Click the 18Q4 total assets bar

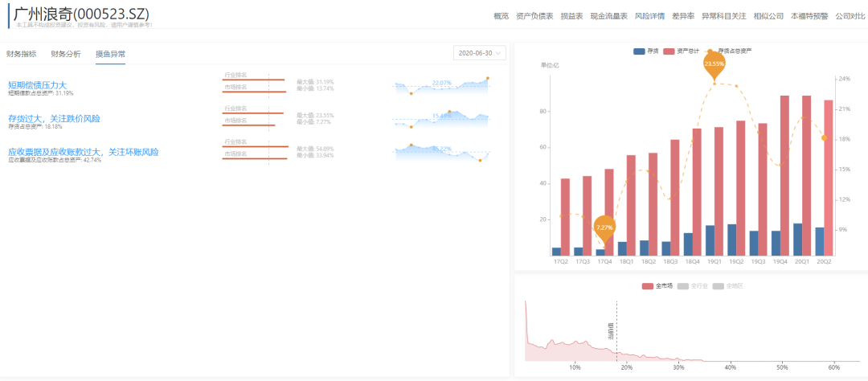click(697, 192)
